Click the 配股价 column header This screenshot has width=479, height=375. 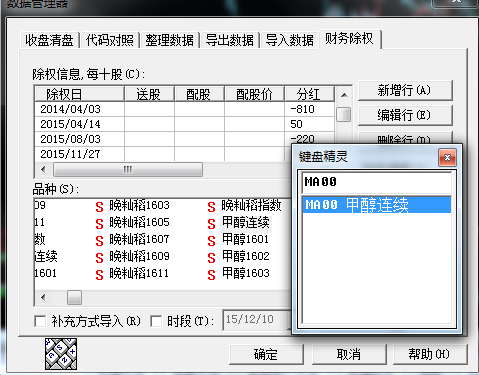pos(254,94)
